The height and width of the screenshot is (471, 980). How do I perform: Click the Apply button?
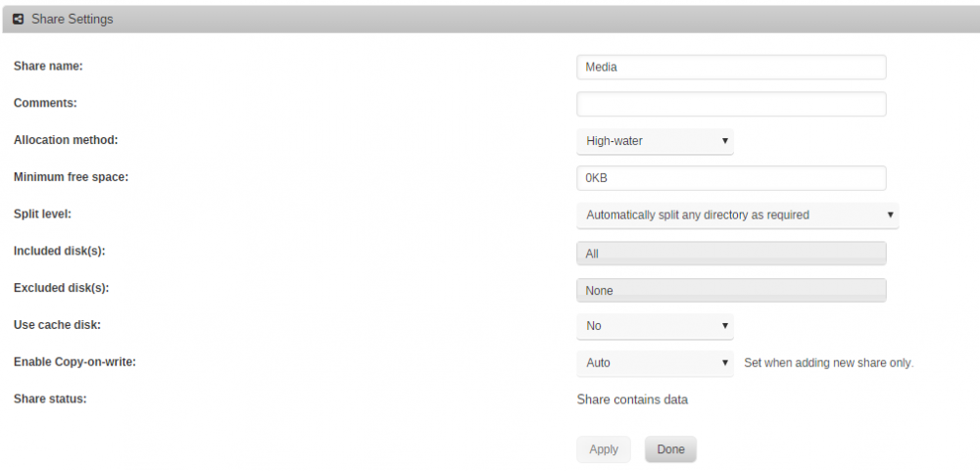pyautogui.click(x=603, y=449)
